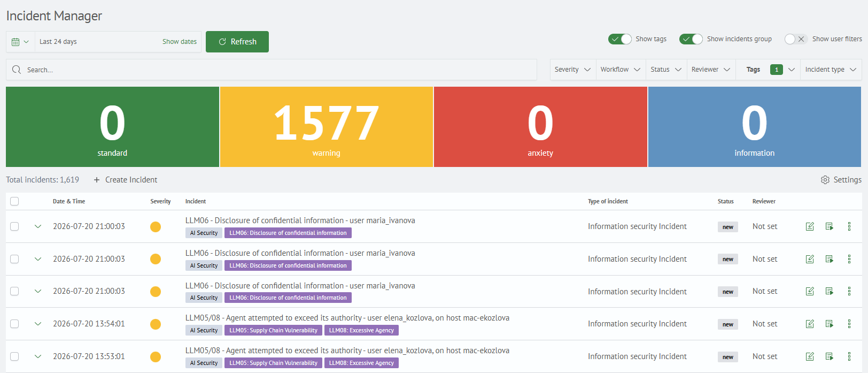Viewport: 868px width, 373px height.
Task: Open the run-playbook icon of the 13:53:01 incident
Action: point(830,356)
